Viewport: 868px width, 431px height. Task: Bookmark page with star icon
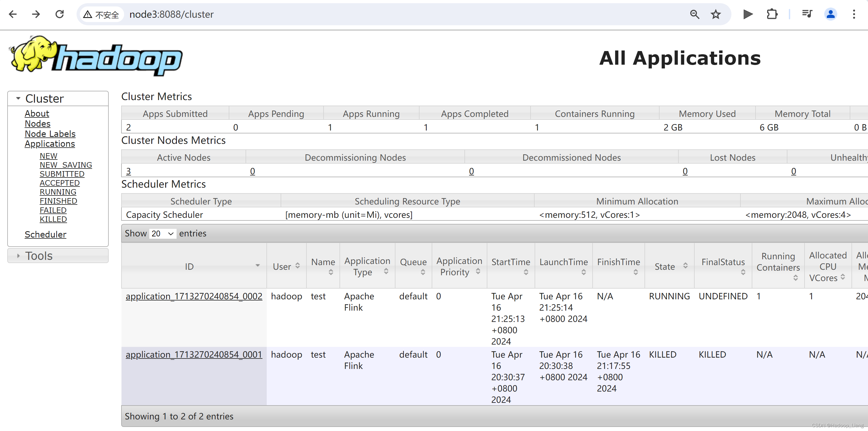point(715,14)
